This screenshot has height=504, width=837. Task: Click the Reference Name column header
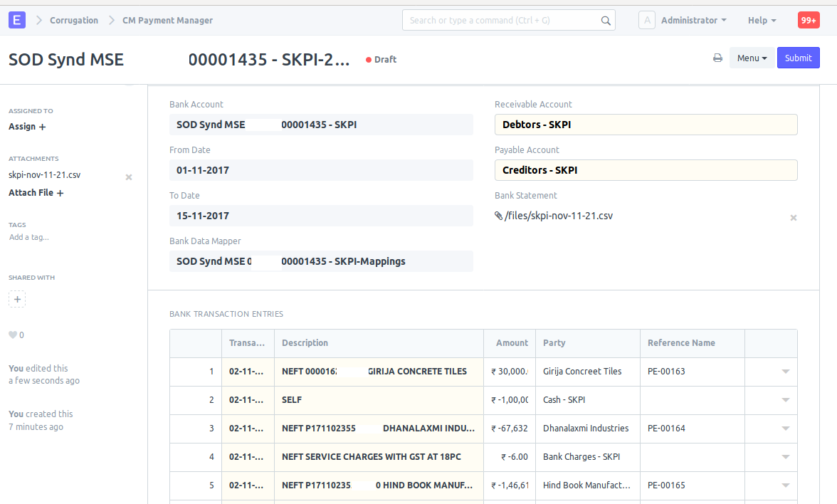pos(693,343)
